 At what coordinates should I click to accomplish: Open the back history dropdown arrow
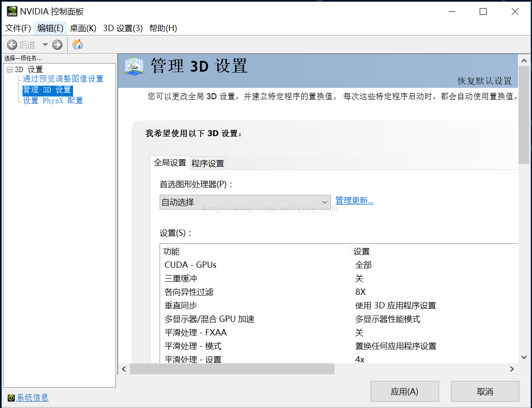tap(45, 45)
